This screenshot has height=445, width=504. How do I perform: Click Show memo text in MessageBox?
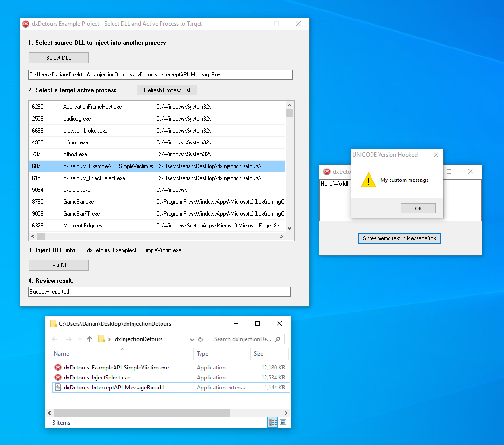click(x=399, y=238)
